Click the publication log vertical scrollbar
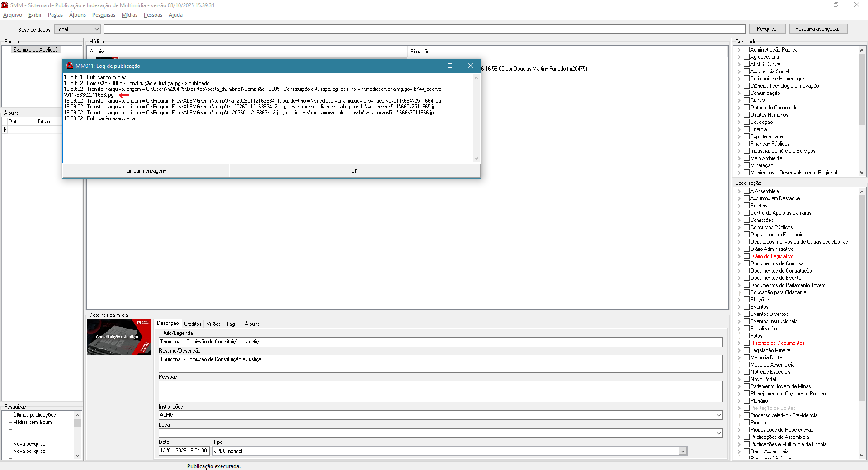This screenshot has height=470, width=868. click(476, 117)
